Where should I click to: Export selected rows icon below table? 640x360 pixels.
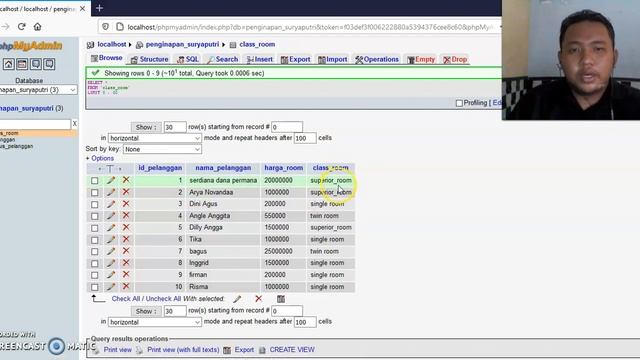coord(281,299)
